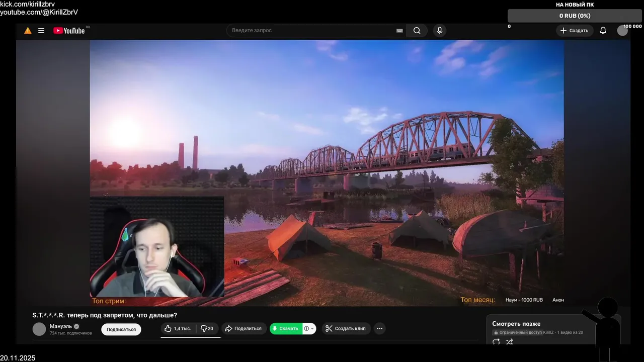Start voice search with microphone icon
Viewport: 644px width, 362px height.
coord(440,31)
